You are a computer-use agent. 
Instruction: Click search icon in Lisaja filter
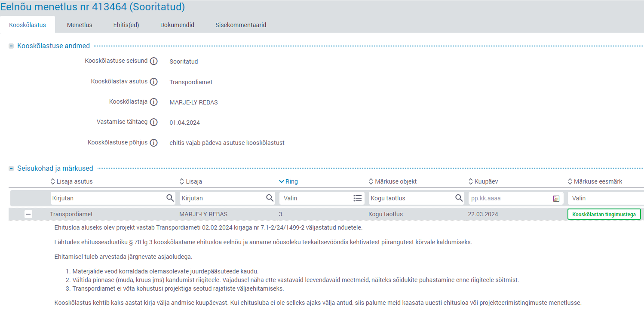[x=270, y=198]
